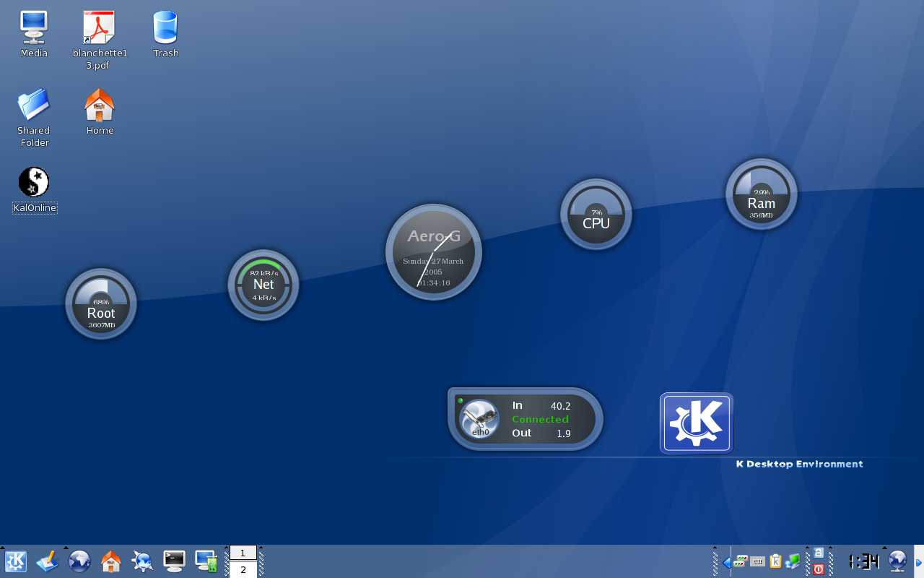This screenshot has height=578, width=924.
Task: Click the globe network applet near clock
Action: coord(897,561)
